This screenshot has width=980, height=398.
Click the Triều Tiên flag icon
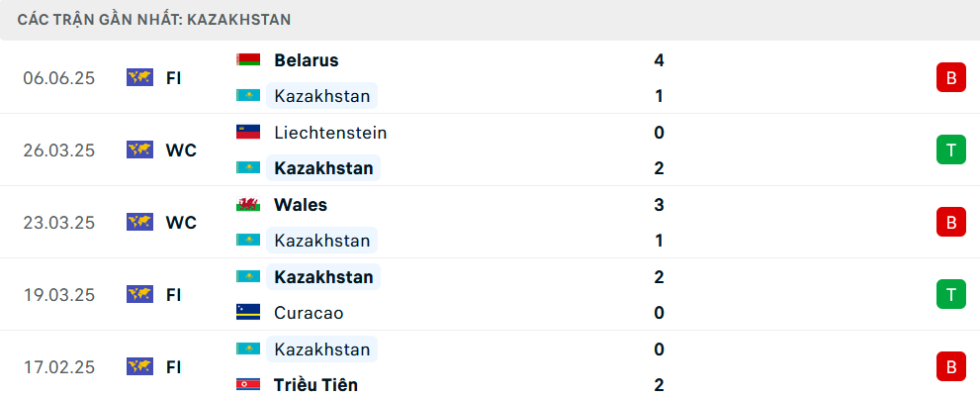click(248, 384)
